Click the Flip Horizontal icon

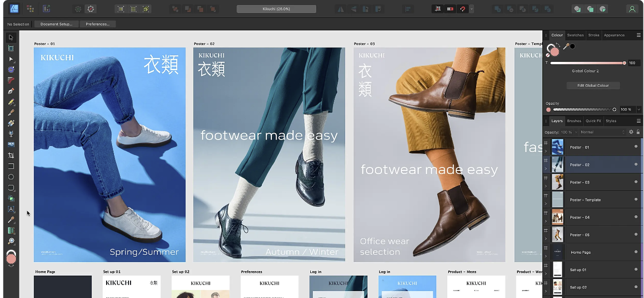click(x=341, y=9)
